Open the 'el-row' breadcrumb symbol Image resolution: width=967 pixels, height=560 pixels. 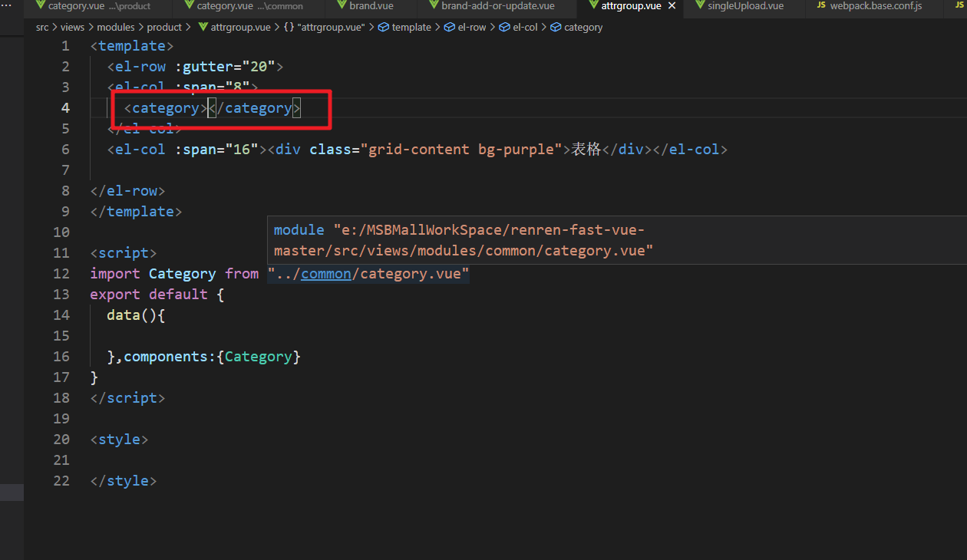click(x=466, y=27)
